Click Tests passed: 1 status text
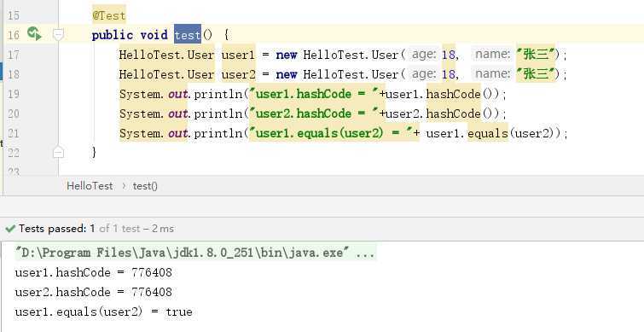This screenshot has width=644, height=332. coord(57,229)
